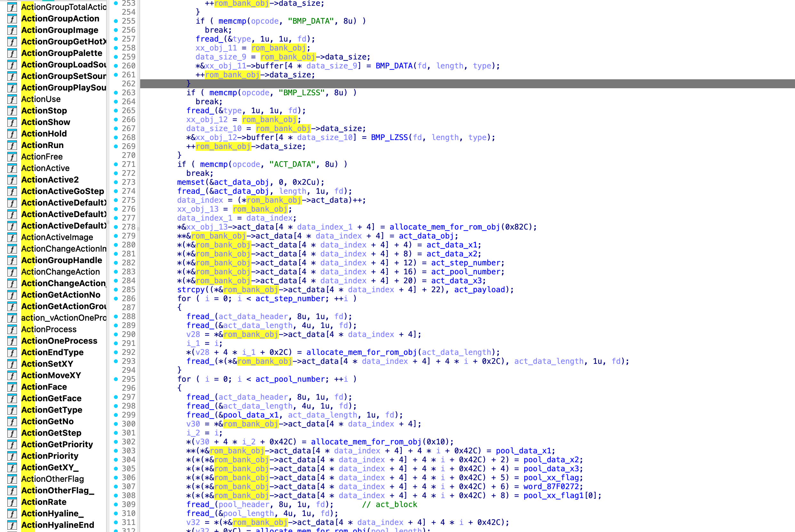This screenshot has height=532, width=795.
Task: Click the function icon beside ActionGroupAction
Action: tap(12, 19)
